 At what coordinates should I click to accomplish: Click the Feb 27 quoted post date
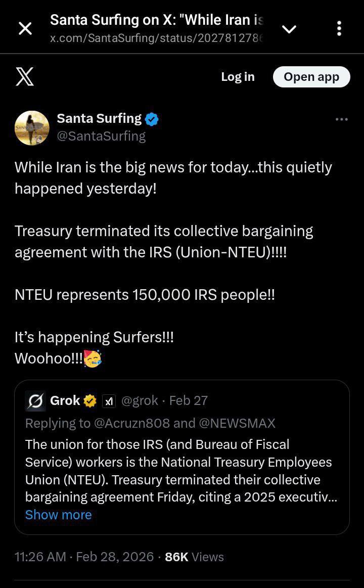(x=189, y=400)
